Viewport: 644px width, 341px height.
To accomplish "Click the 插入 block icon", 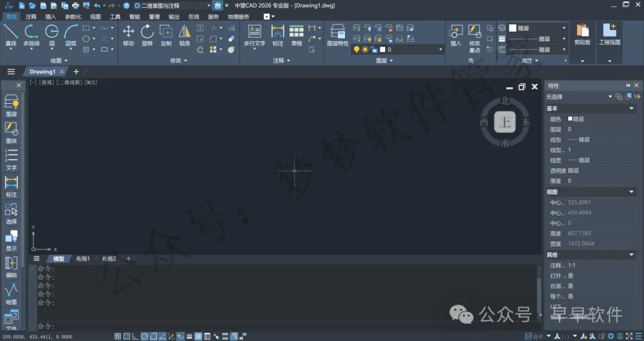I will 456,35.
